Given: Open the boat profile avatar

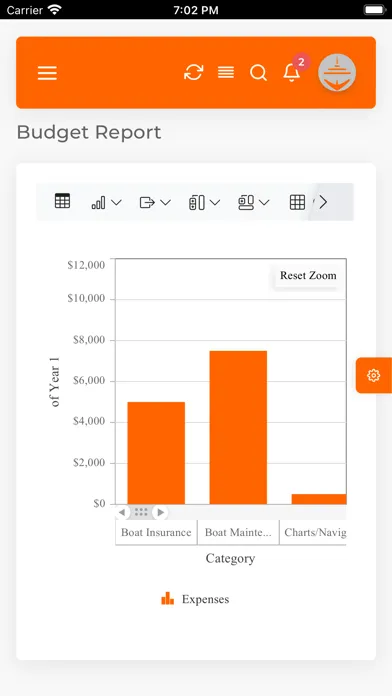Looking at the screenshot, I should [337, 72].
